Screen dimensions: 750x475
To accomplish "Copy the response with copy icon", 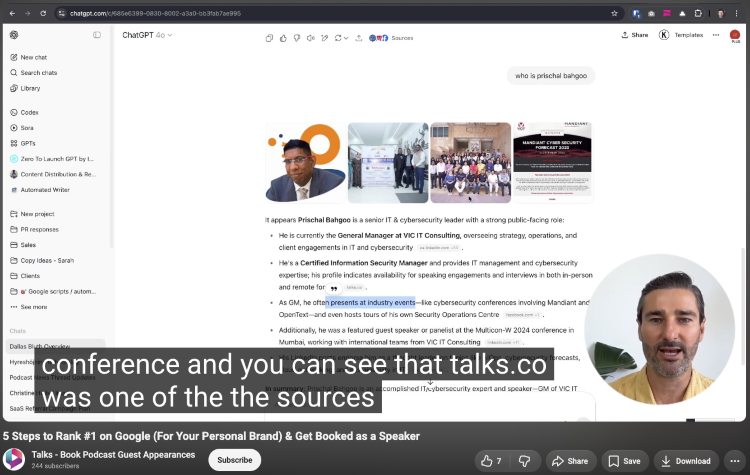I will point(269,38).
